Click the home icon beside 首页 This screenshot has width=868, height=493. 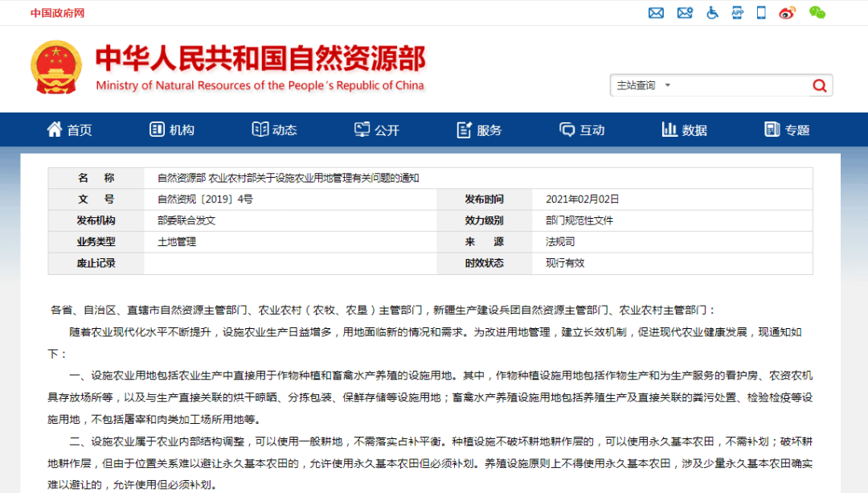(55, 129)
